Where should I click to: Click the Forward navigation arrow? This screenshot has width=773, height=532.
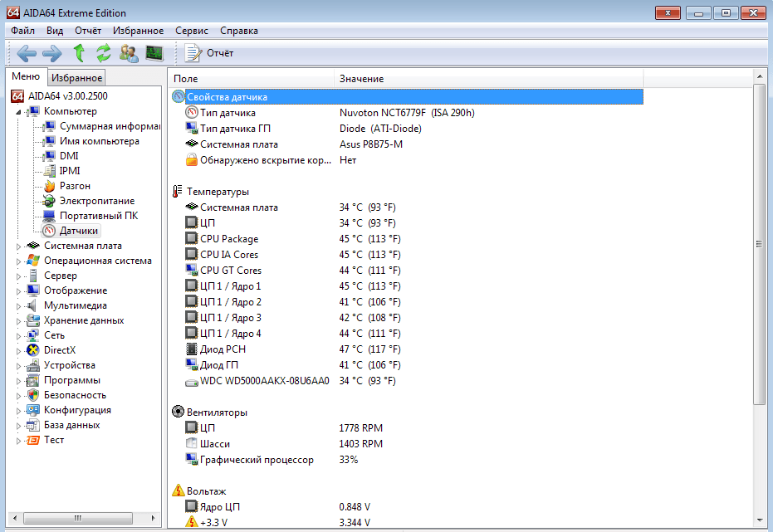pos(51,53)
